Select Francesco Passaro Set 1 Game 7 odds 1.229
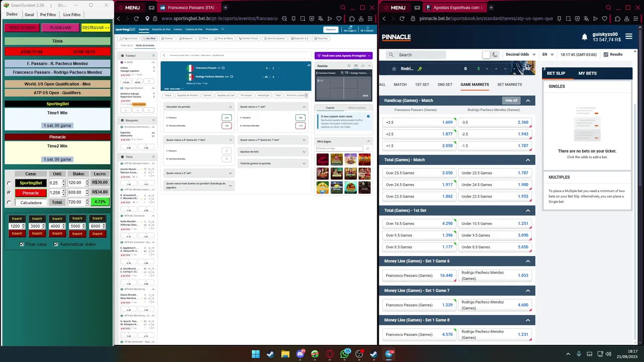This screenshot has width=644, height=362. tap(419, 305)
